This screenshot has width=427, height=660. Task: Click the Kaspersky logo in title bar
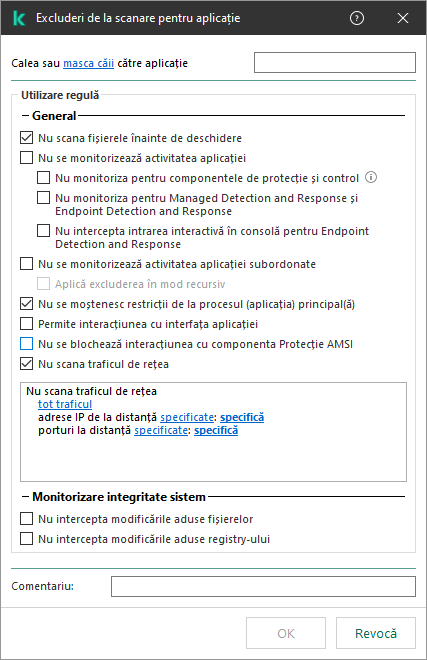19,18
